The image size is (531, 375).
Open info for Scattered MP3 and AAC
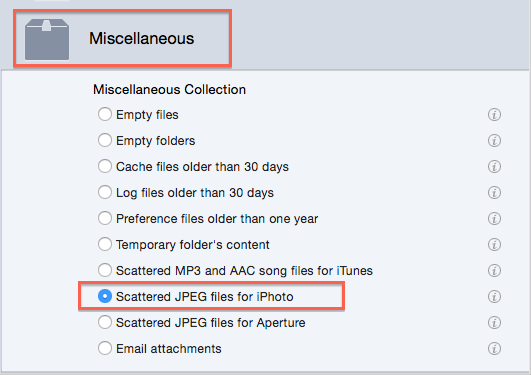pos(494,271)
